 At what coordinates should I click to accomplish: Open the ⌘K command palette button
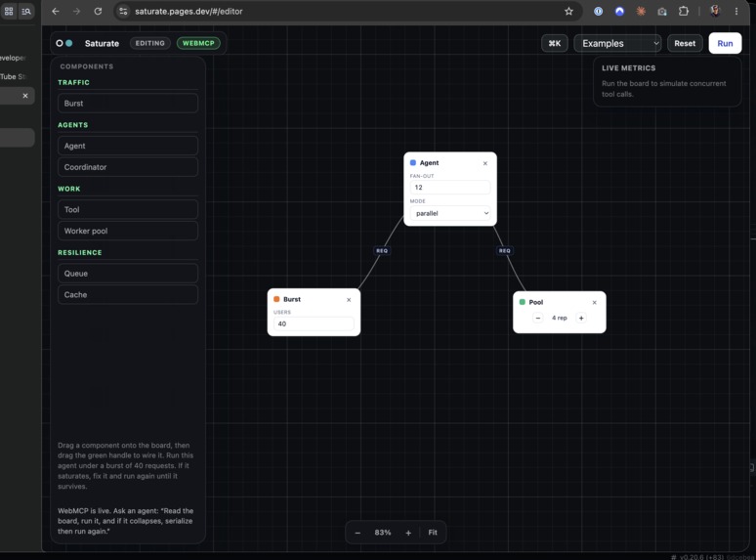point(555,43)
